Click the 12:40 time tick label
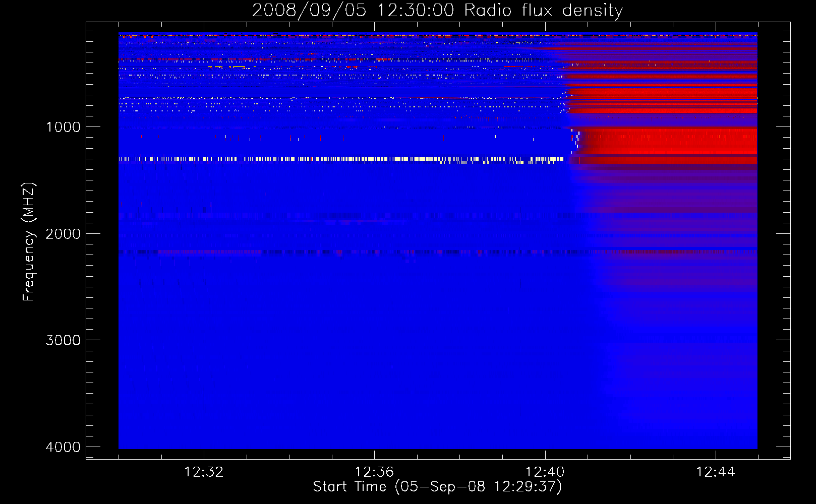 pyautogui.click(x=545, y=472)
